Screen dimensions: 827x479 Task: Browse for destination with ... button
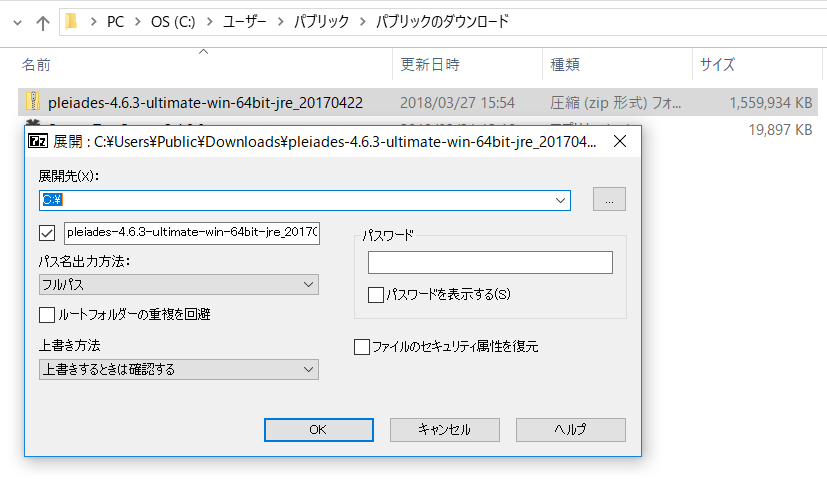[x=609, y=199]
